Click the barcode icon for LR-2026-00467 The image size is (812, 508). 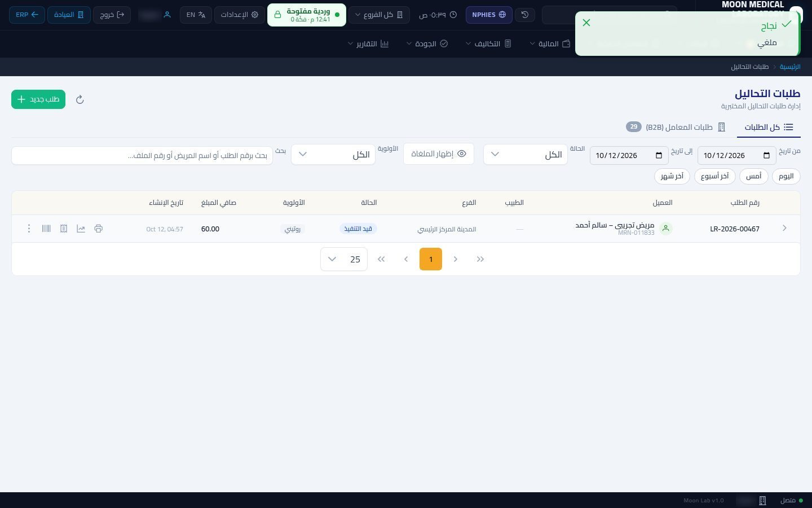click(x=46, y=229)
